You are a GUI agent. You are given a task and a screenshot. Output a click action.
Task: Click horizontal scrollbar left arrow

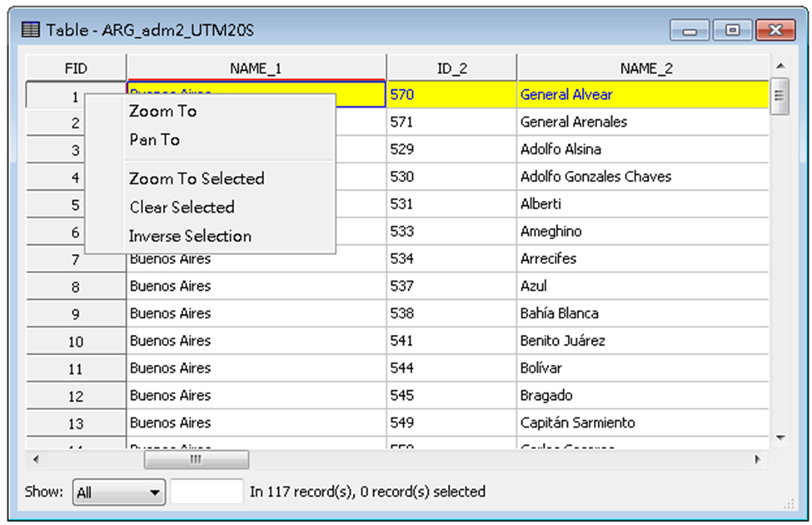point(35,460)
